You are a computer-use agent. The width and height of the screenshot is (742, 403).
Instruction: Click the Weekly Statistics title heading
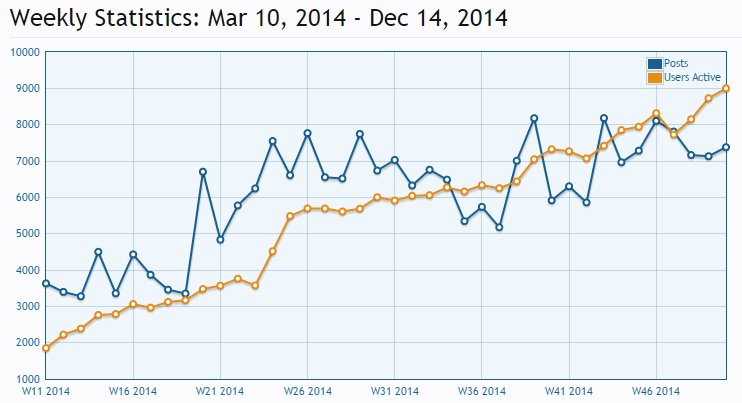[x=258, y=18]
